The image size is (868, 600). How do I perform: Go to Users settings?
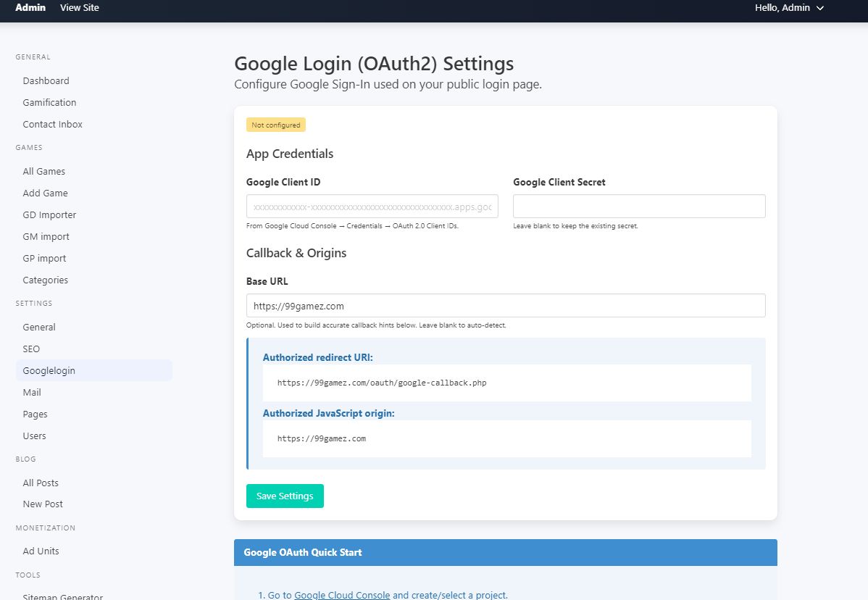pos(34,436)
